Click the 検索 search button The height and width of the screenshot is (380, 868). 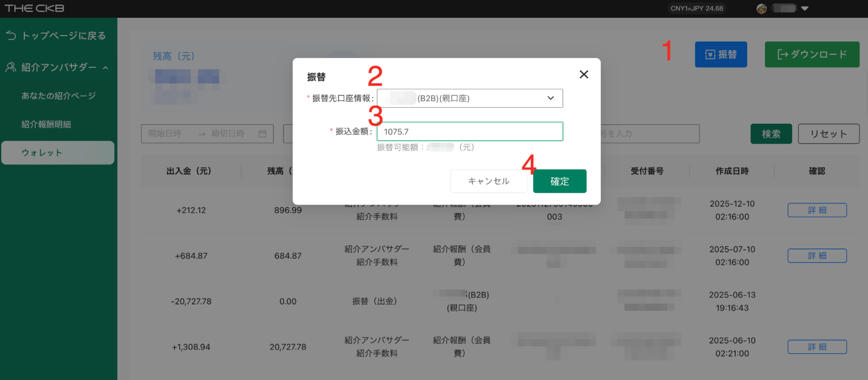[771, 134]
